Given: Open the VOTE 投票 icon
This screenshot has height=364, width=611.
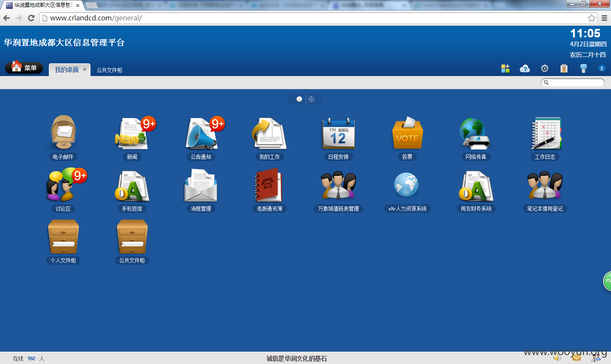Looking at the screenshot, I should (407, 133).
